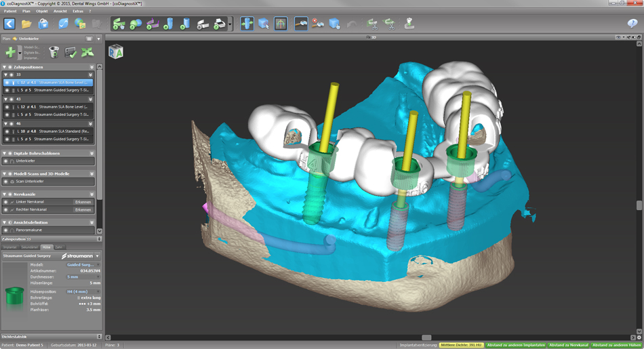Open the Hülsenposition H4 (4 mm) dropdown
This screenshot has height=349, width=644.
[83, 291]
